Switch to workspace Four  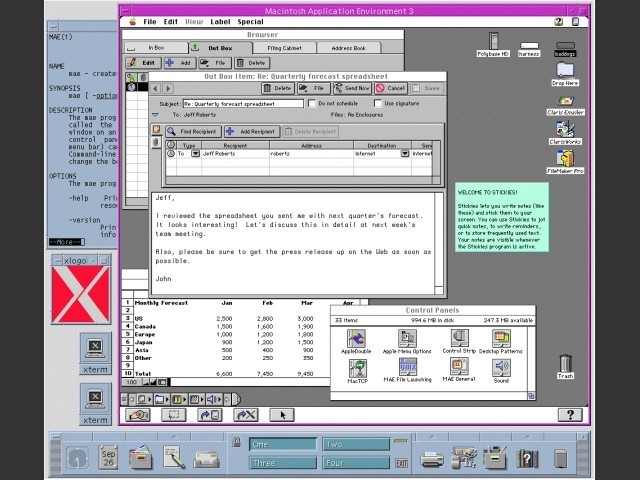356,463
